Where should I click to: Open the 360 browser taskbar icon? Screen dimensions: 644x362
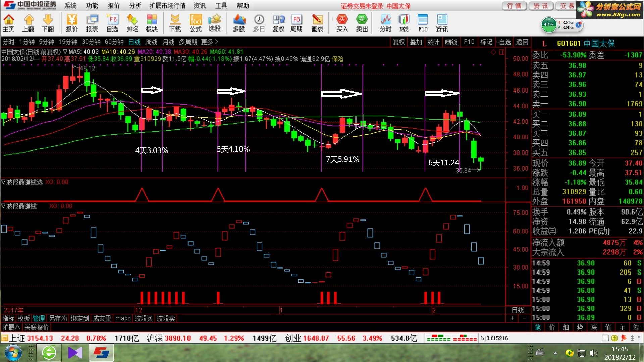coord(50,353)
